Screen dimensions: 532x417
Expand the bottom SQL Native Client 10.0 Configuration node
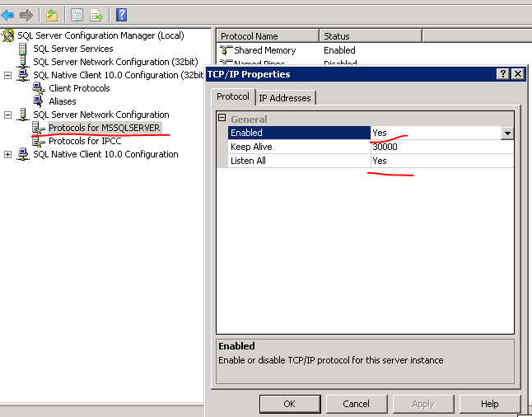pos(7,154)
